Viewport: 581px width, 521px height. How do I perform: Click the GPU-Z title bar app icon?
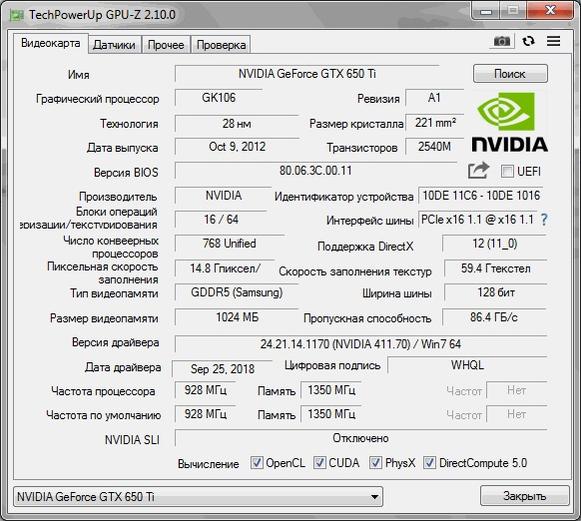[16, 15]
